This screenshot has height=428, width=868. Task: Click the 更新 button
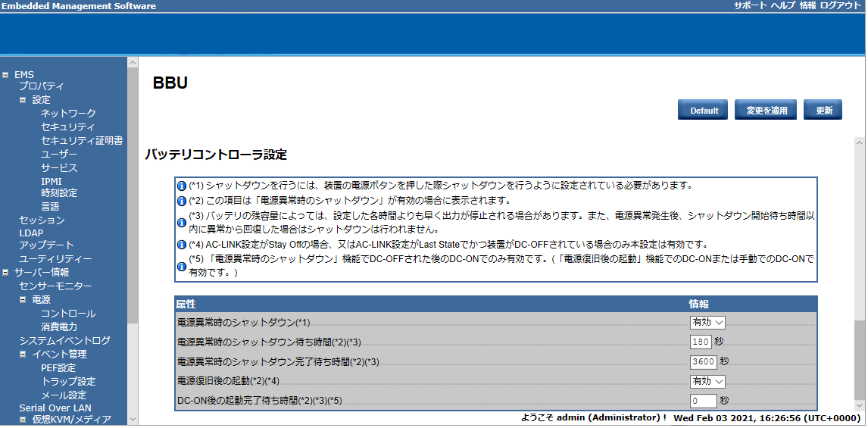click(x=823, y=111)
